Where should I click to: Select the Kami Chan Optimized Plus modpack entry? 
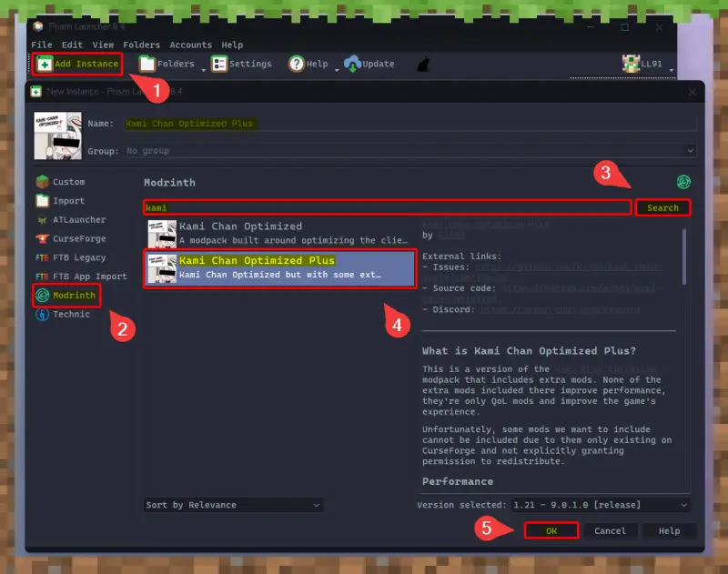pos(273,267)
